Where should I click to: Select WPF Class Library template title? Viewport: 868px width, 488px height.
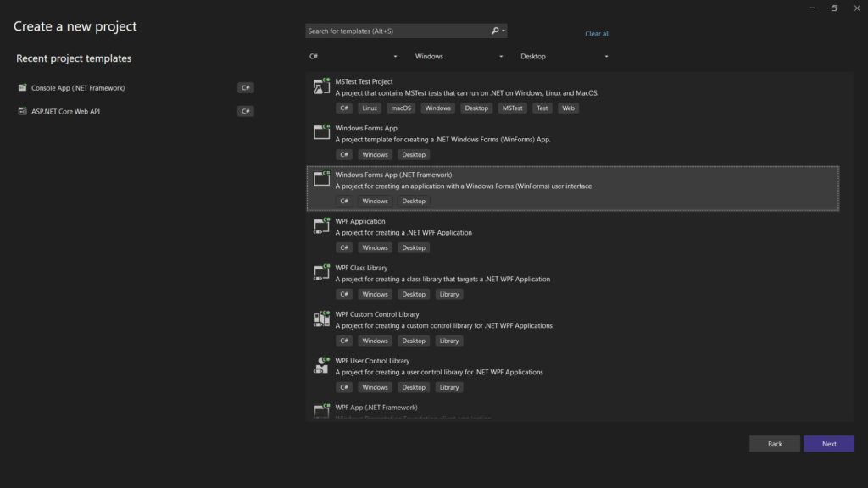point(361,268)
